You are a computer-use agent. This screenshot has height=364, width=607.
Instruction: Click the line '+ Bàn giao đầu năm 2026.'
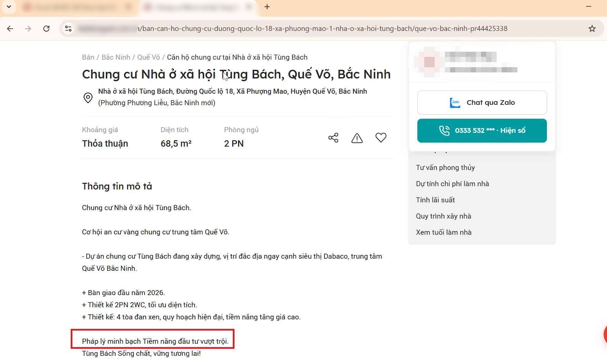click(123, 293)
